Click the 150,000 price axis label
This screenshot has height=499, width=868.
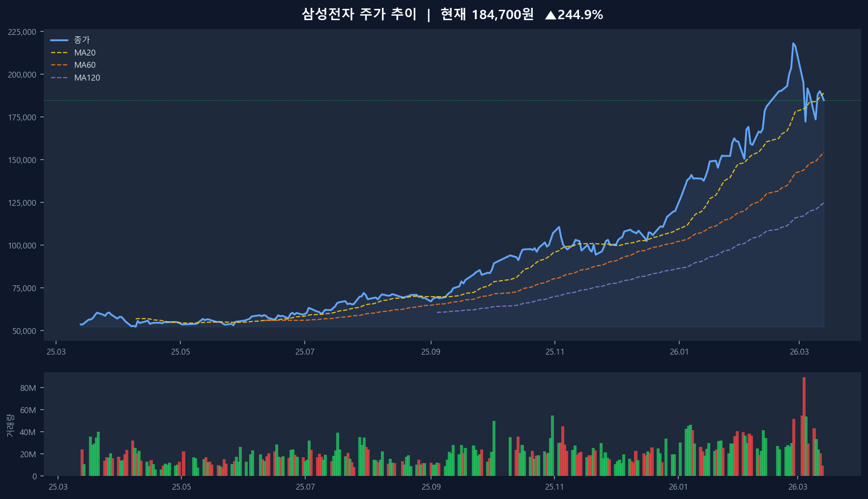coord(22,160)
